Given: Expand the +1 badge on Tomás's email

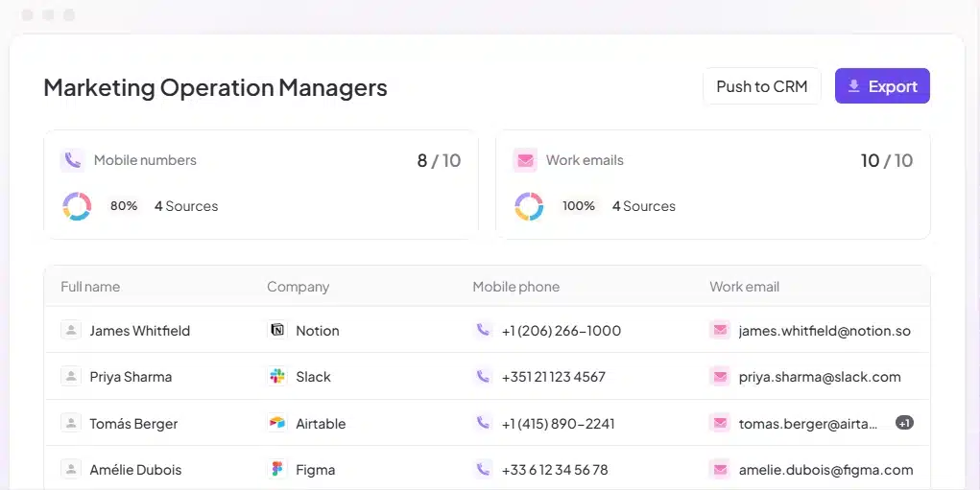Looking at the screenshot, I should (x=904, y=423).
